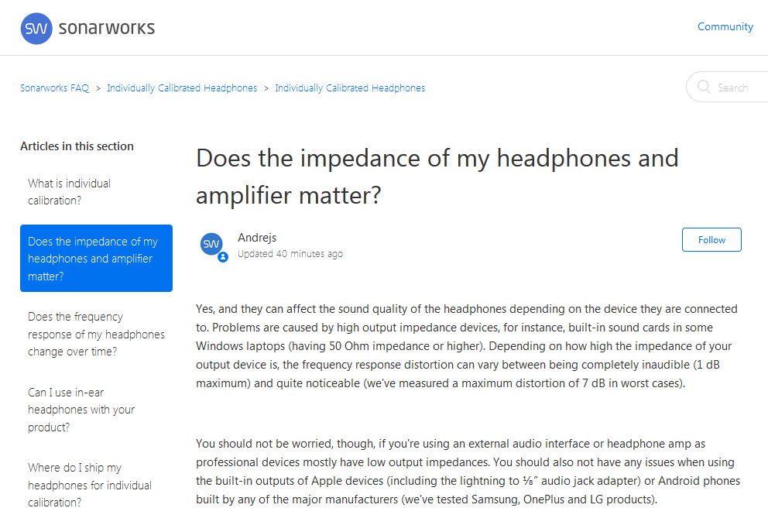This screenshot has height=532, width=768.
Task: Open "Where do I ship my headphones" article
Action: [90, 485]
